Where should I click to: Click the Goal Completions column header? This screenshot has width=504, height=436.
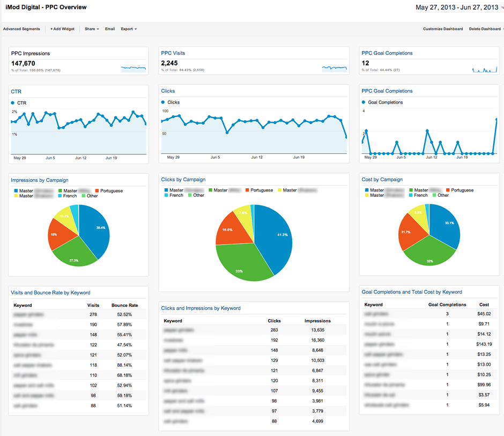coord(447,305)
